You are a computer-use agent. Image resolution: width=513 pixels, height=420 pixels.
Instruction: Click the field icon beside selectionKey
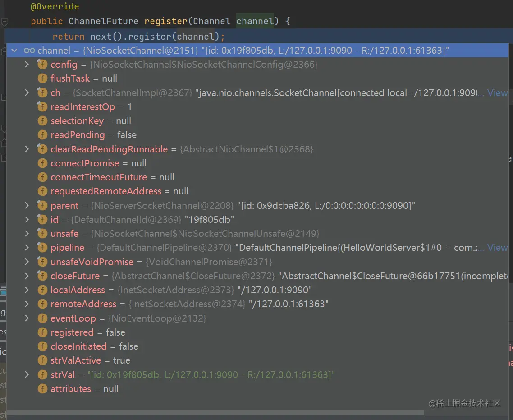[42, 121]
